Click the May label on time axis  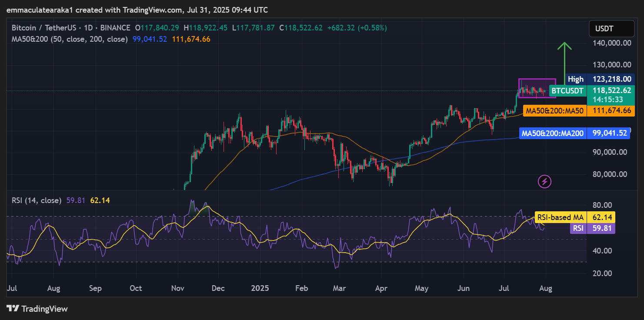(x=421, y=288)
